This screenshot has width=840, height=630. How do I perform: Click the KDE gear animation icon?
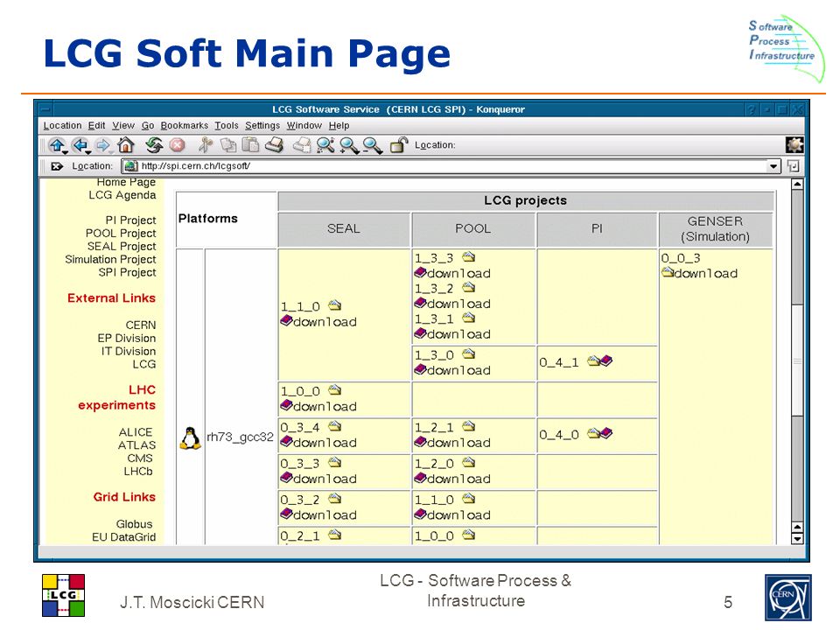pos(794,144)
